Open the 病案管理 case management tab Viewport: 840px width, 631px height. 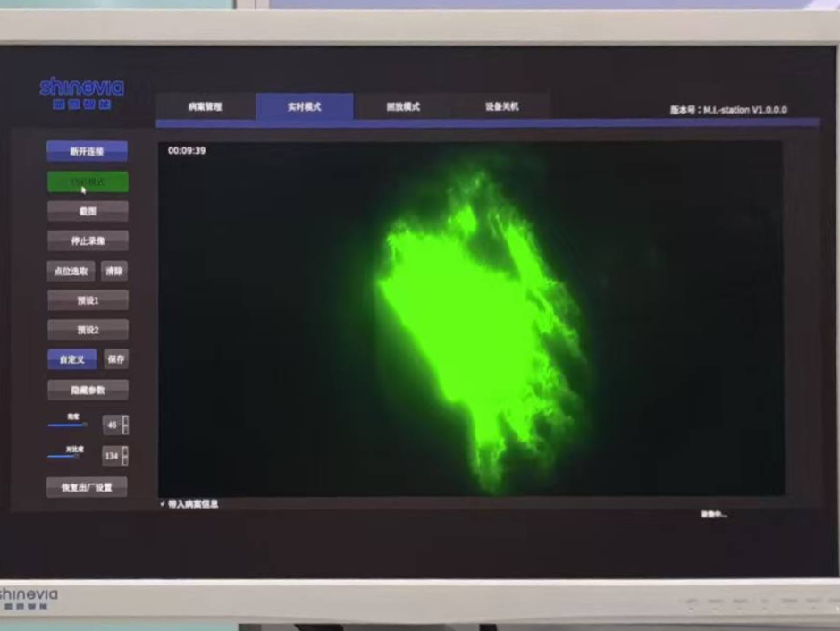205,107
